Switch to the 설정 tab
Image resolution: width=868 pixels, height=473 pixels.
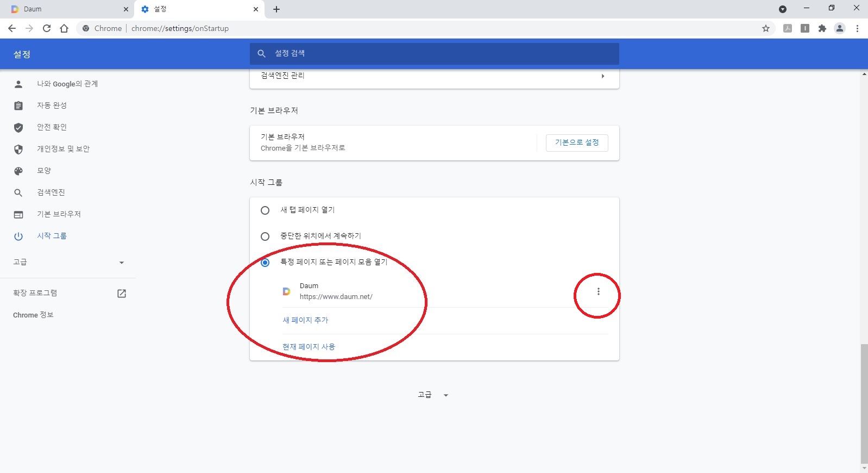click(199, 9)
